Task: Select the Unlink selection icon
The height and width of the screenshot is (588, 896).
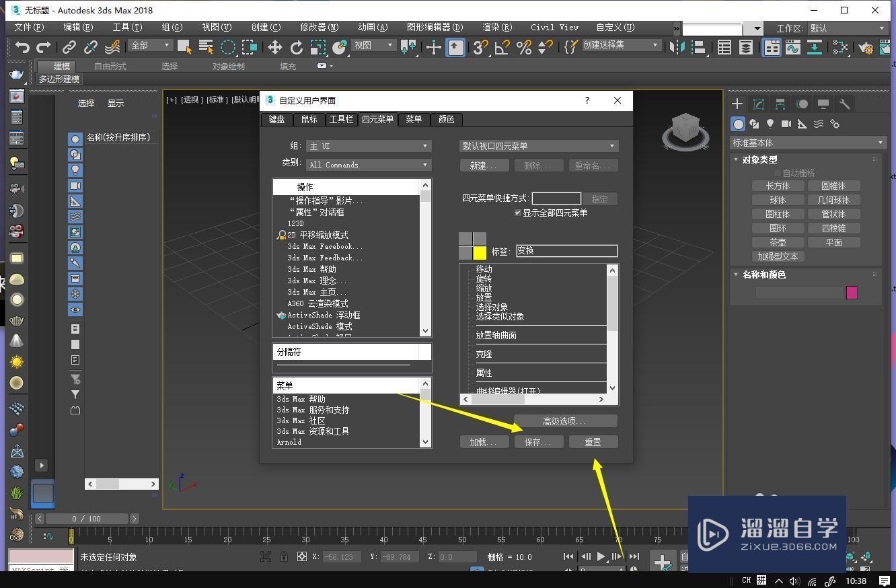Action: (x=90, y=46)
